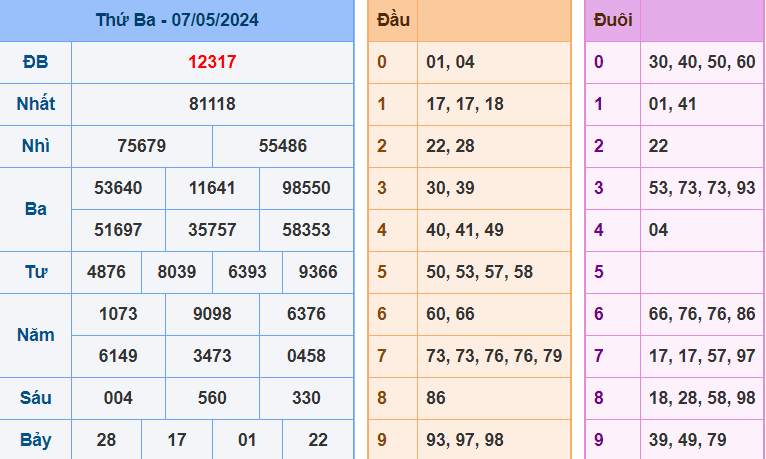Click sixth prize number 330

(x=306, y=398)
